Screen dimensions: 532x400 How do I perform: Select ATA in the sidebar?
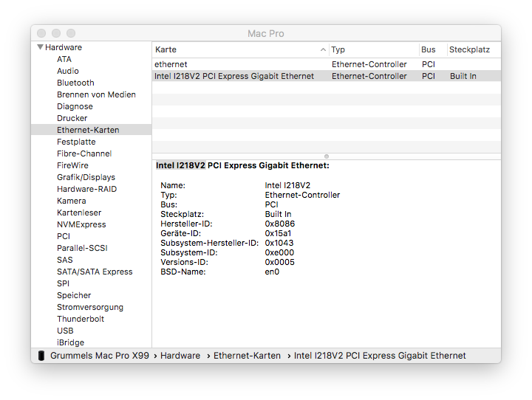[64, 59]
